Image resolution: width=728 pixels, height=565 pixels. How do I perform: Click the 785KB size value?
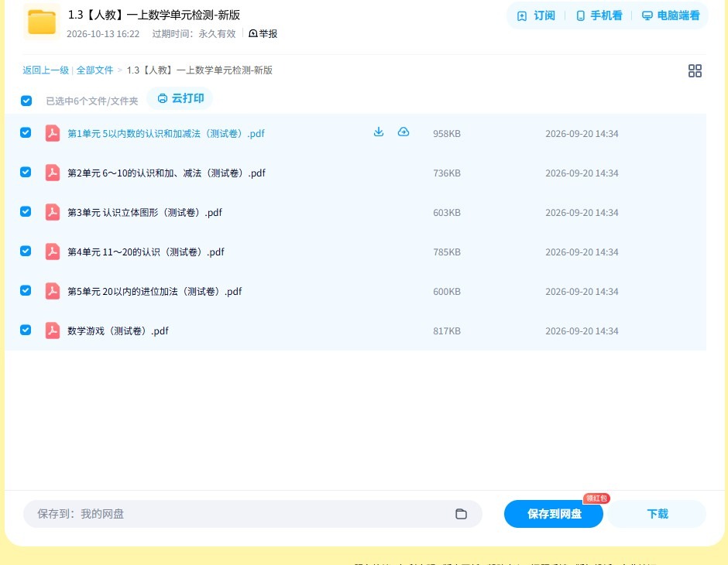pyautogui.click(x=447, y=252)
